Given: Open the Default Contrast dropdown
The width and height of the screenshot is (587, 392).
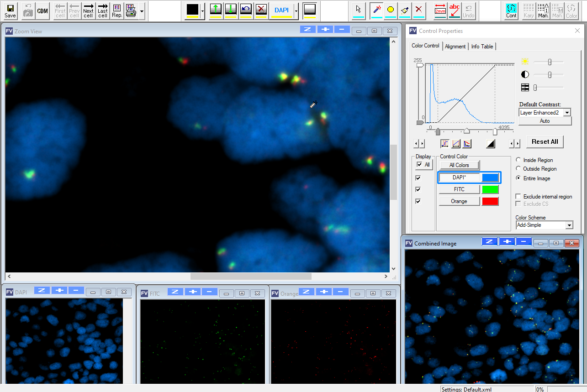Looking at the screenshot, I should pos(567,113).
